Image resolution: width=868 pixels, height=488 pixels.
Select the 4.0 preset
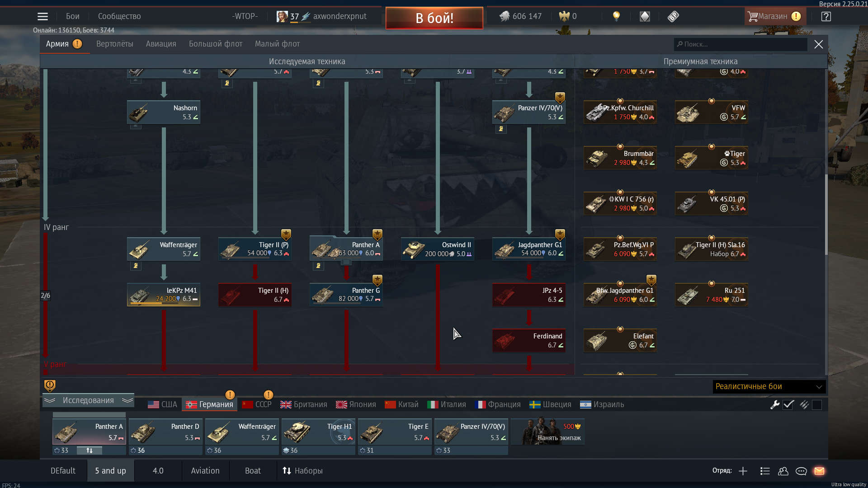(x=158, y=471)
